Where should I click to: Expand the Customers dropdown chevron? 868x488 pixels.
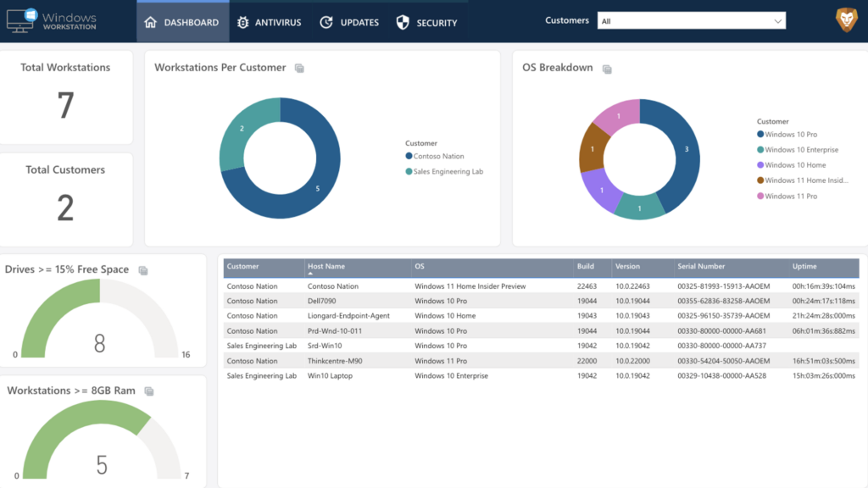click(x=778, y=21)
